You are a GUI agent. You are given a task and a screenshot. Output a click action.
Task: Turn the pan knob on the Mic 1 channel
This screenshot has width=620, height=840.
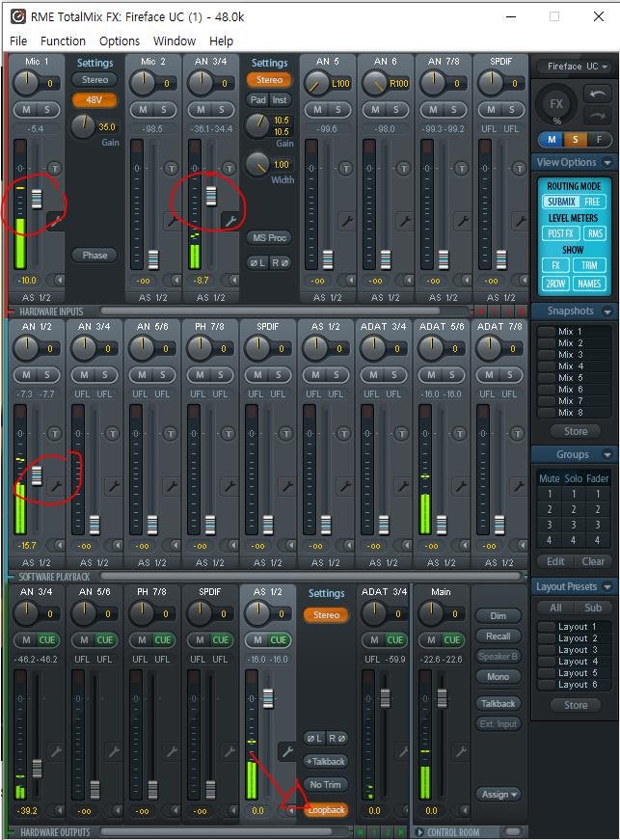(x=25, y=83)
